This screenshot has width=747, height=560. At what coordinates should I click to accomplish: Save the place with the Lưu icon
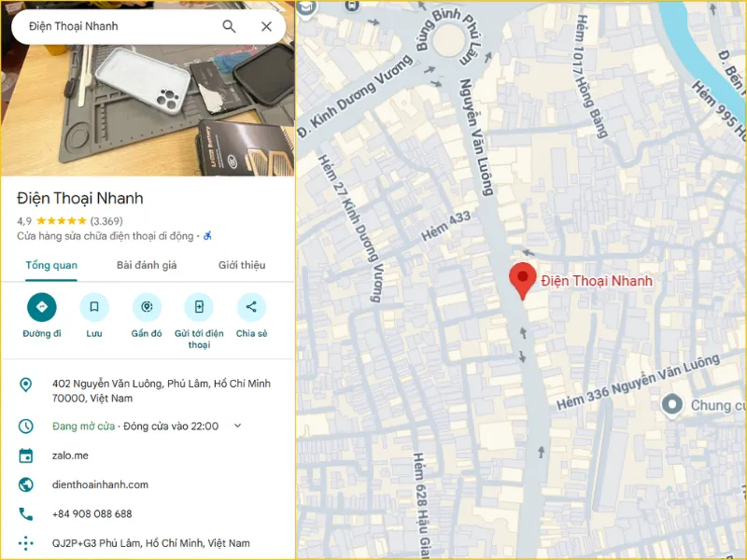pyautogui.click(x=94, y=307)
